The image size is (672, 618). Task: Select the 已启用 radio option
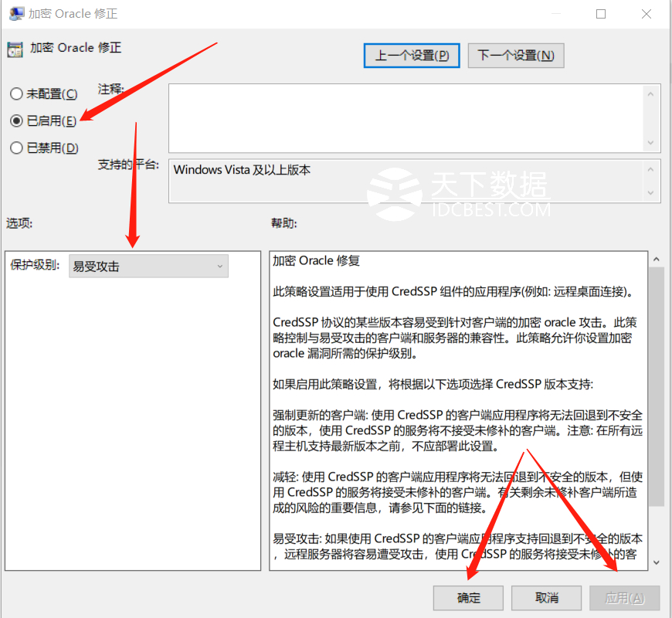click(x=16, y=121)
